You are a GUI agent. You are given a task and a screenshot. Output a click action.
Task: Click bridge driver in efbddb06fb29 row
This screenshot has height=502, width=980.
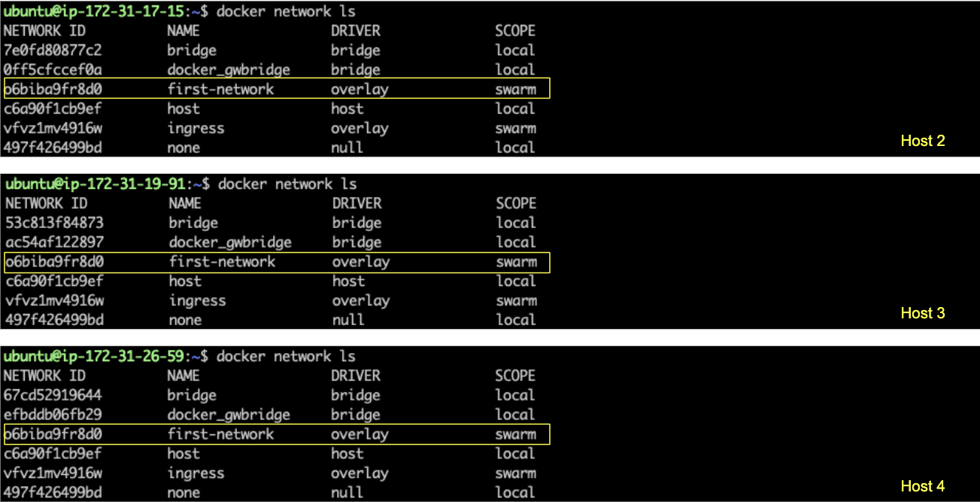pos(356,415)
